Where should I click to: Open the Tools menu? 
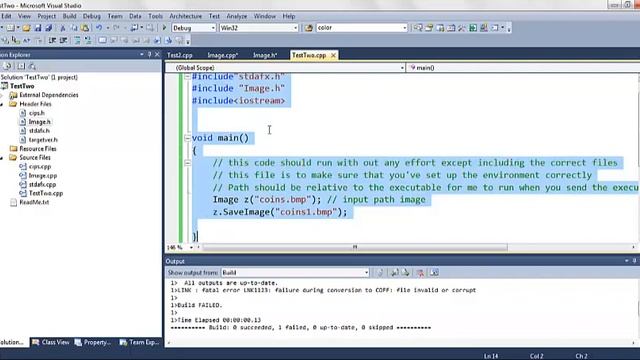155,16
